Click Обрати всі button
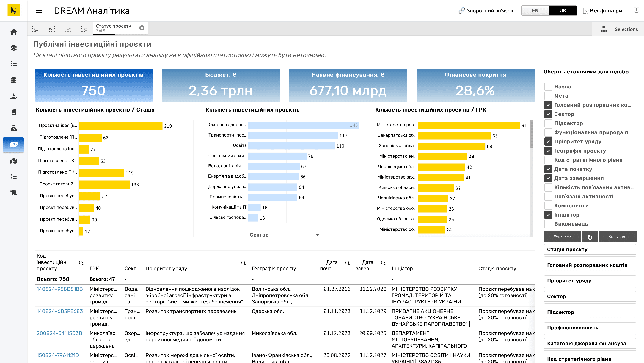This screenshot has width=644, height=363. (562, 236)
